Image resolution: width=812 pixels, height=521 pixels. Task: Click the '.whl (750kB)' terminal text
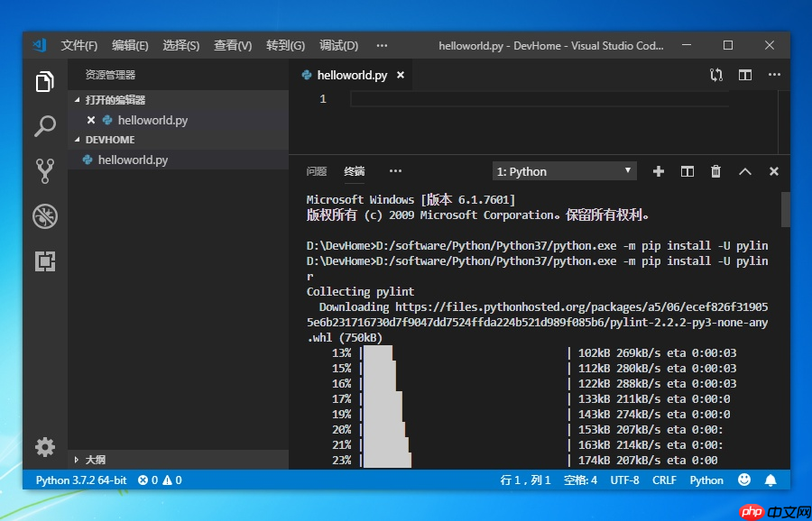[x=345, y=338]
